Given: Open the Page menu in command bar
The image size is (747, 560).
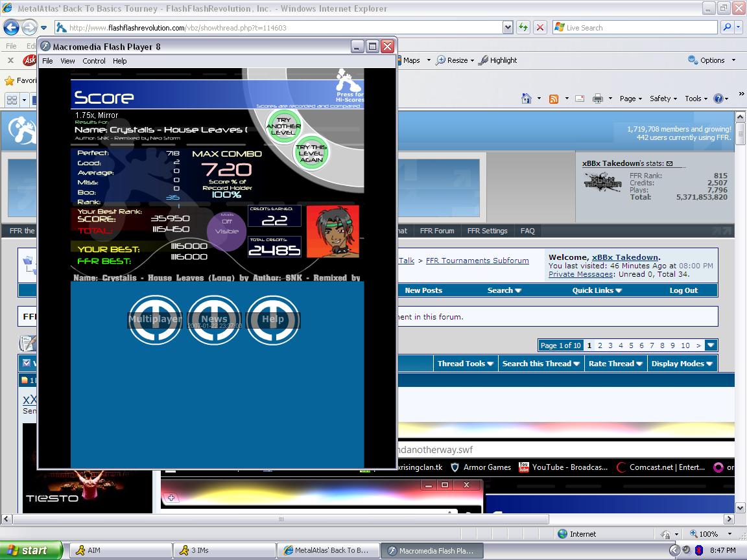Looking at the screenshot, I should (631, 99).
